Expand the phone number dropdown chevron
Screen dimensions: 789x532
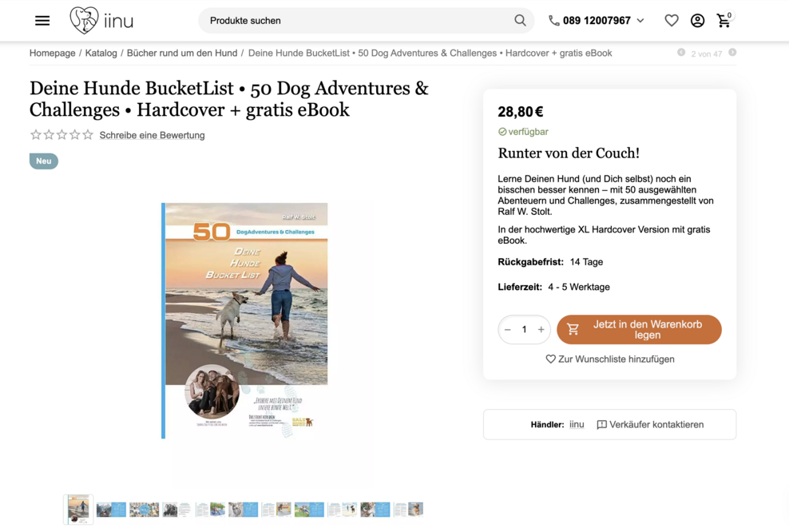point(641,20)
